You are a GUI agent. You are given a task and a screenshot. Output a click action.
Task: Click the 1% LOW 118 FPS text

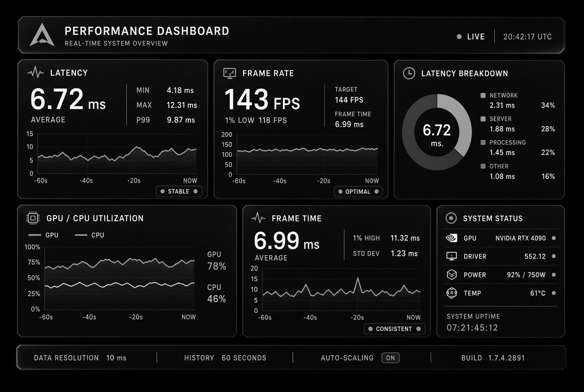[x=256, y=120]
